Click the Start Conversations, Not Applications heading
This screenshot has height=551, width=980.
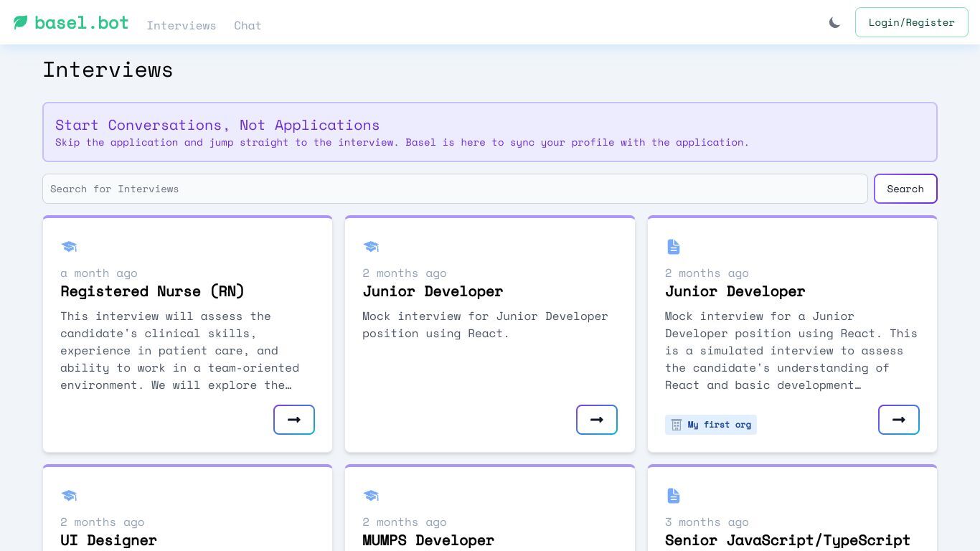pos(217,125)
